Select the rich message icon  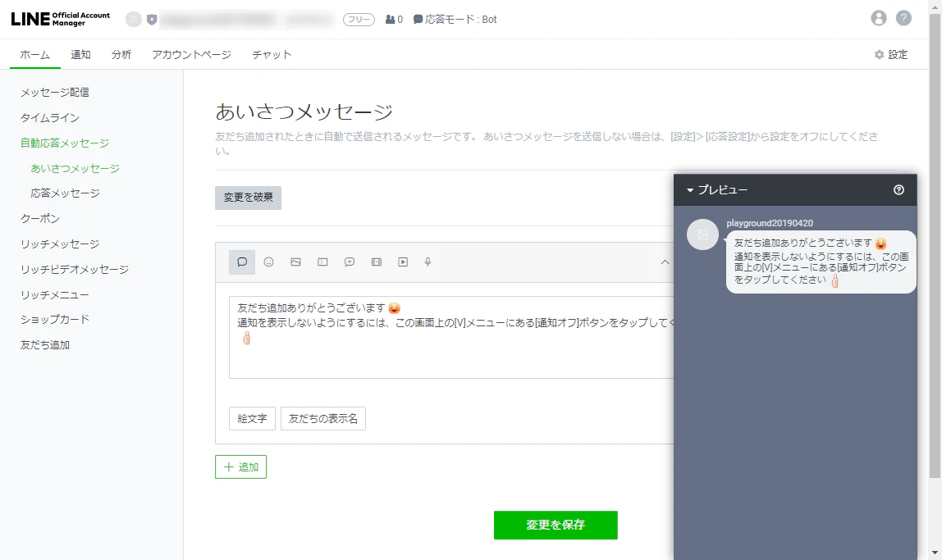tap(350, 262)
